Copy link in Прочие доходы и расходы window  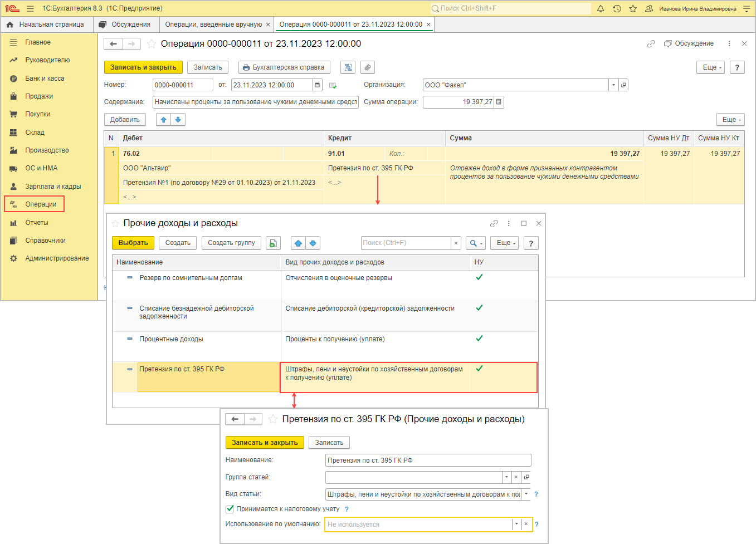click(494, 223)
